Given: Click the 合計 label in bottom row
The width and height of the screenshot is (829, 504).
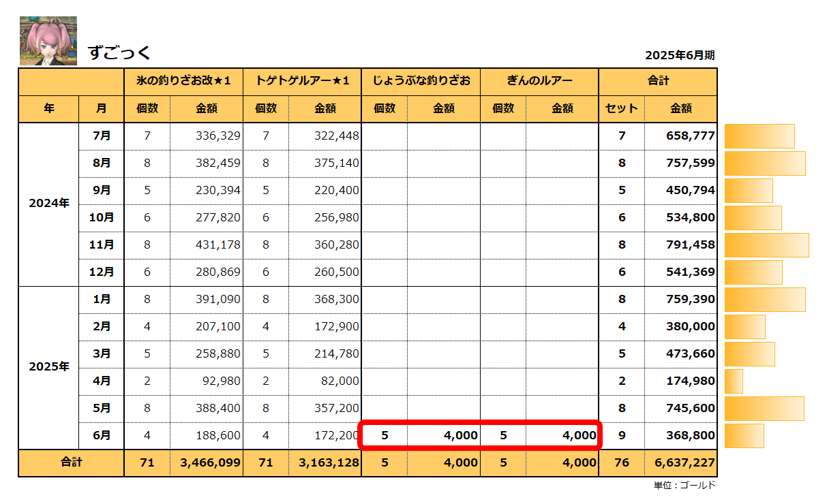Looking at the screenshot, I should [x=71, y=462].
